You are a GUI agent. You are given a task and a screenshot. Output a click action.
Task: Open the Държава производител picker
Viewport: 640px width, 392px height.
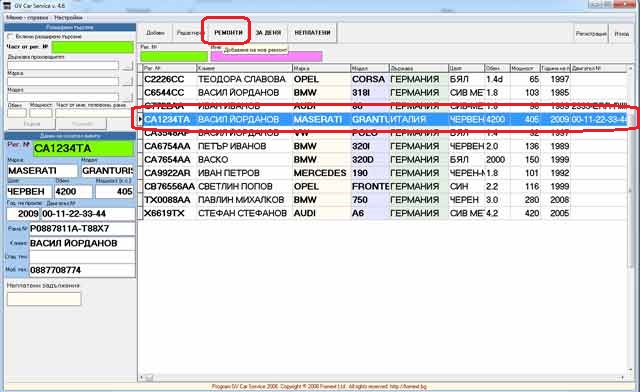[127, 65]
